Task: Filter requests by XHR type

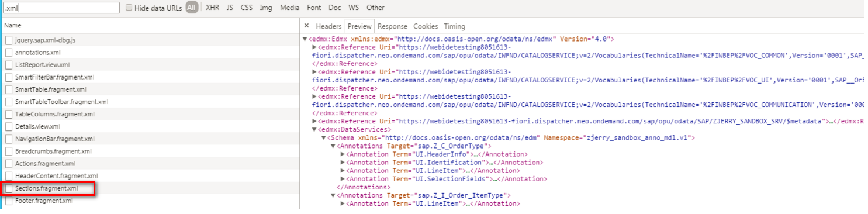Action: [213, 8]
